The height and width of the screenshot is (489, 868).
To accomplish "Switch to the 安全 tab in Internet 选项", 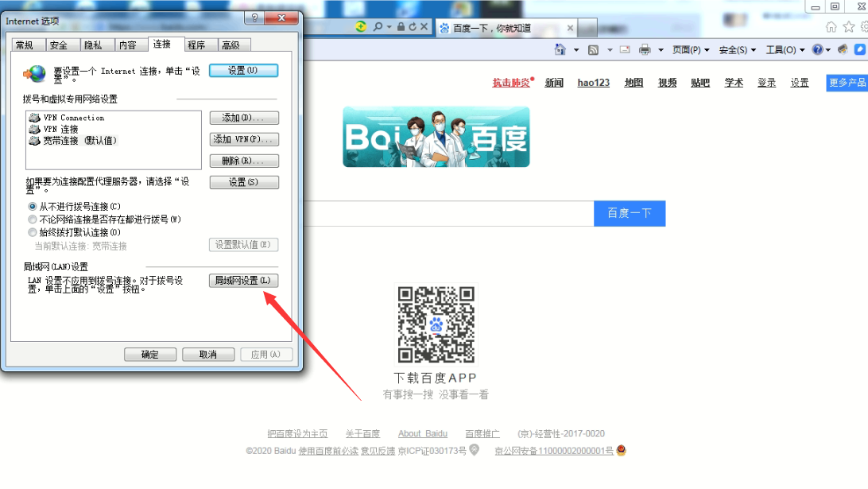I will tap(58, 45).
